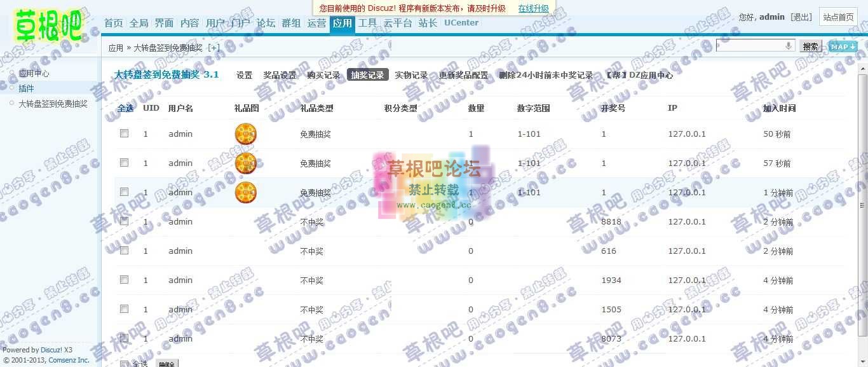Click 站点首页 at the top right
Viewport: 868px width, 367px height.
(x=838, y=17)
